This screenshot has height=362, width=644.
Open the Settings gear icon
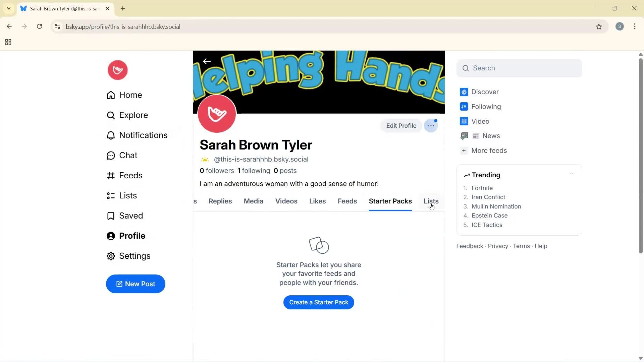pyautogui.click(x=111, y=256)
